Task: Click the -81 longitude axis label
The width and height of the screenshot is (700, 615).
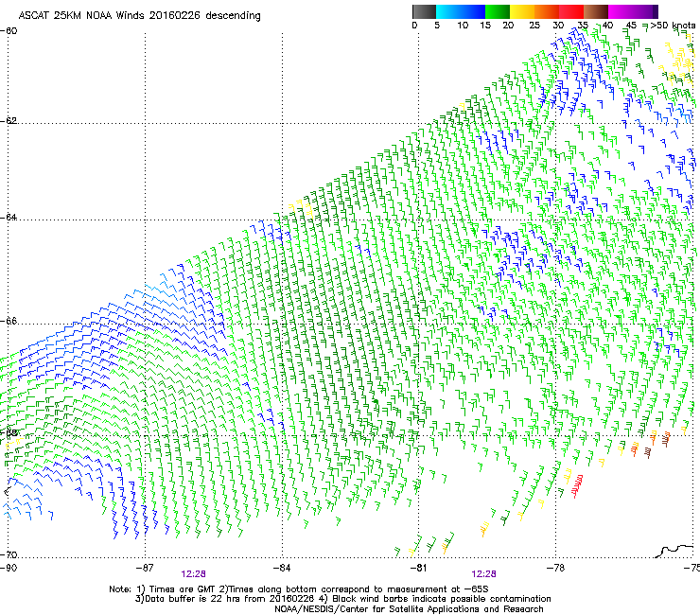Action: 418,568
